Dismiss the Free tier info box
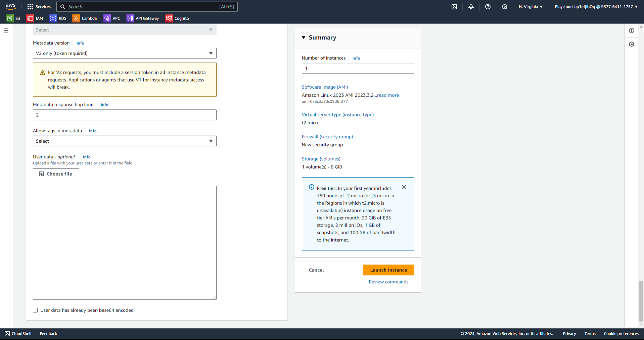This screenshot has width=644, height=340. (x=404, y=187)
